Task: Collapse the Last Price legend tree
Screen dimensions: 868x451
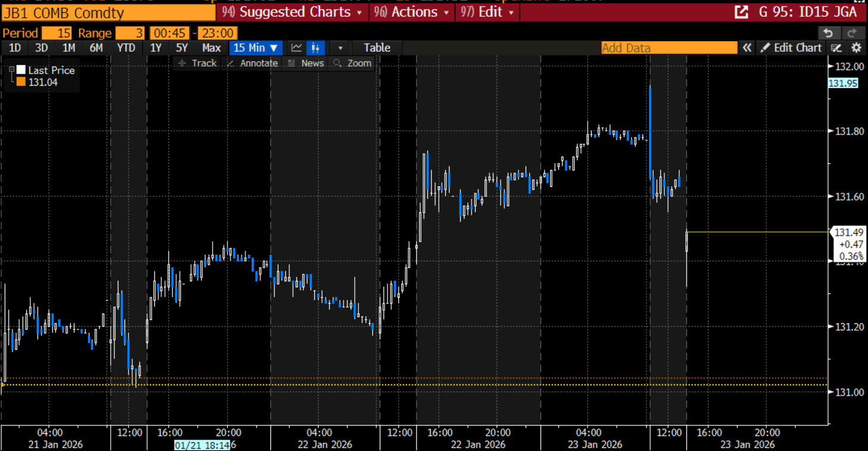Action: 11,70
